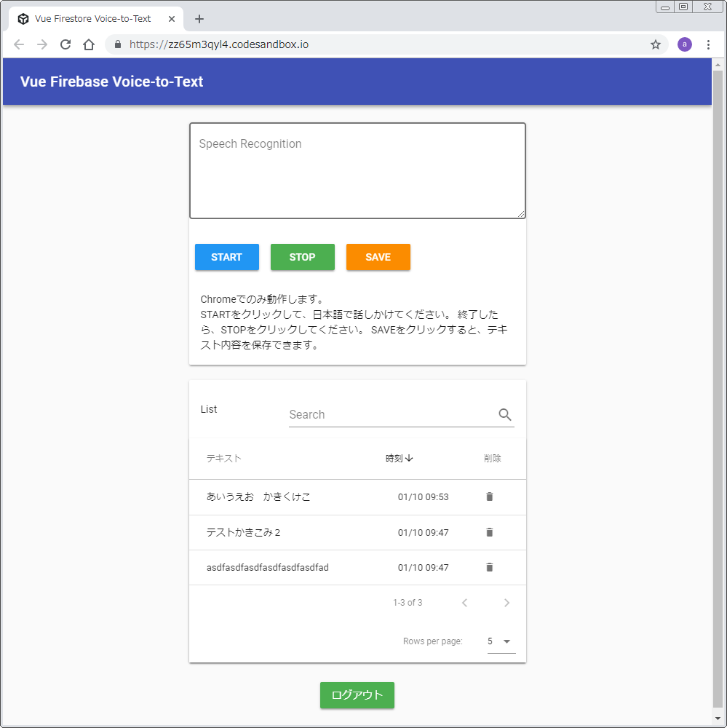
Task: Click the List label
Action: point(208,409)
